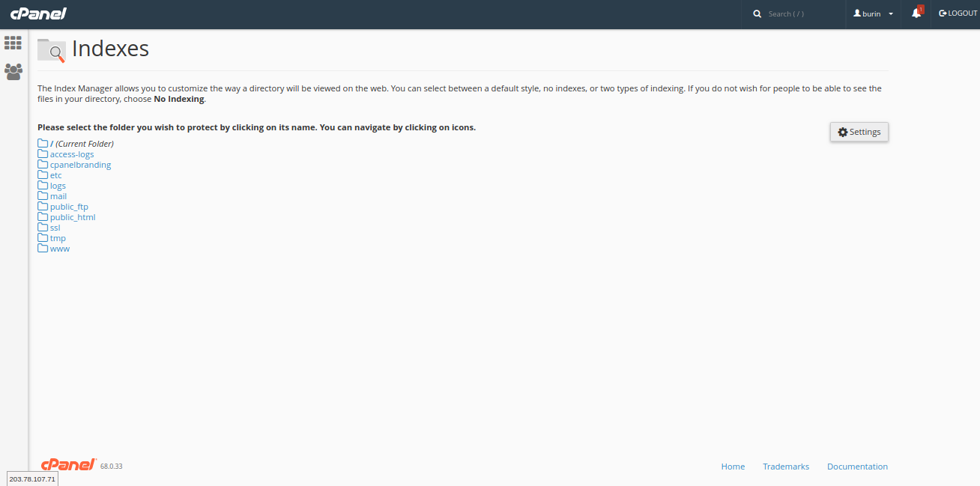Select the cpanelbranding folder name
Image resolution: width=980 pixels, height=486 pixels.
pyautogui.click(x=80, y=165)
